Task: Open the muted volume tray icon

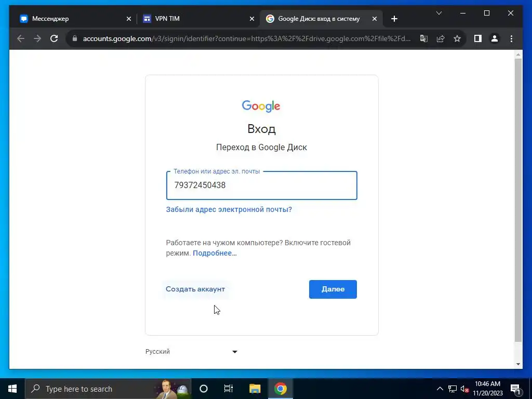Action: (464, 389)
